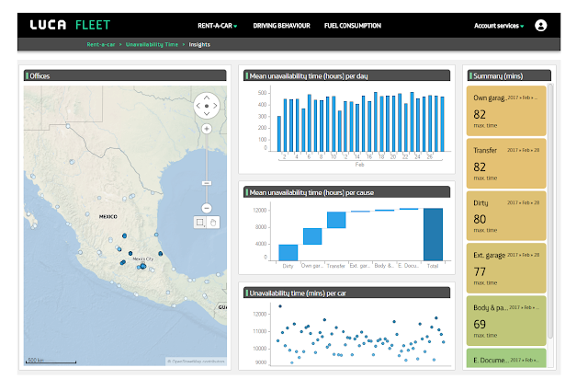Viewport: 588px width, 379px height.
Task: Click the Total bar in cause chart
Action: (x=433, y=234)
